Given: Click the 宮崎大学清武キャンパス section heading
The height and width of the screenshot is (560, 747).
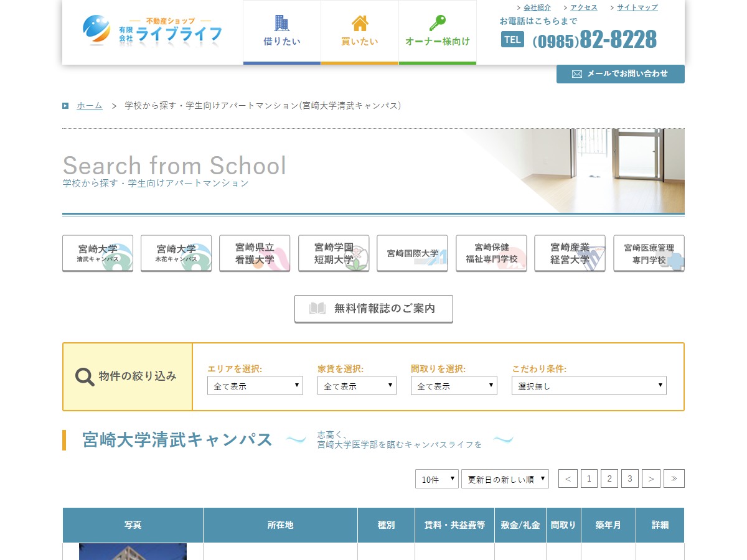Looking at the screenshot, I should (177, 440).
